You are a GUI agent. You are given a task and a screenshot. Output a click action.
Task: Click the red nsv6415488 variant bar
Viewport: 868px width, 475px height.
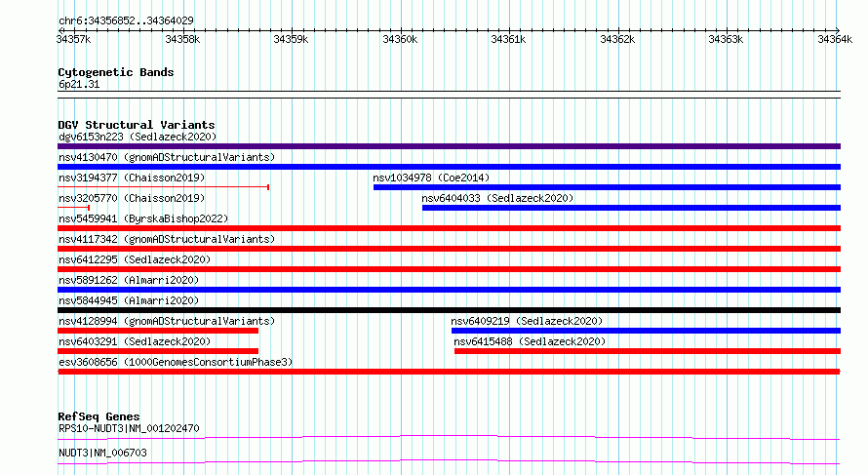pos(648,351)
